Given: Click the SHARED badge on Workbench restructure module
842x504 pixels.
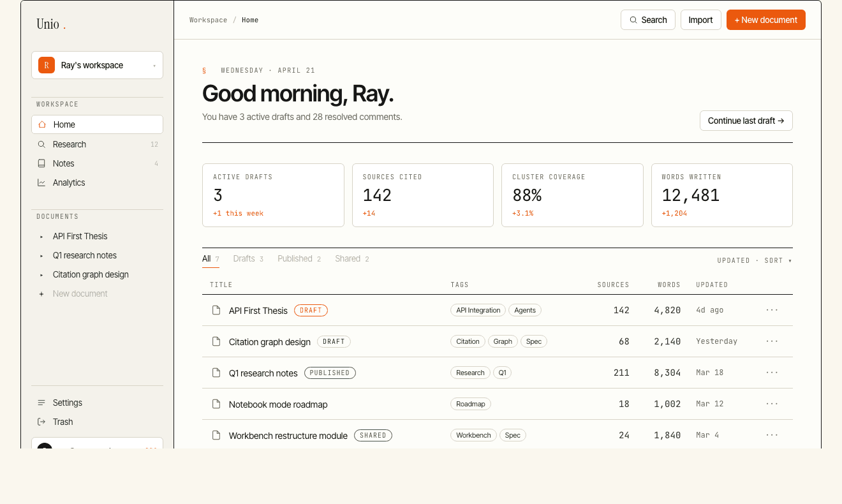Looking at the screenshot, I should pos(373,435).
